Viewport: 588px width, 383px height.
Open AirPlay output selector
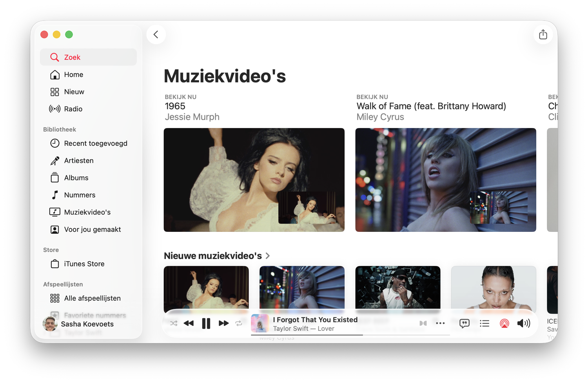(x=505, y=323)
